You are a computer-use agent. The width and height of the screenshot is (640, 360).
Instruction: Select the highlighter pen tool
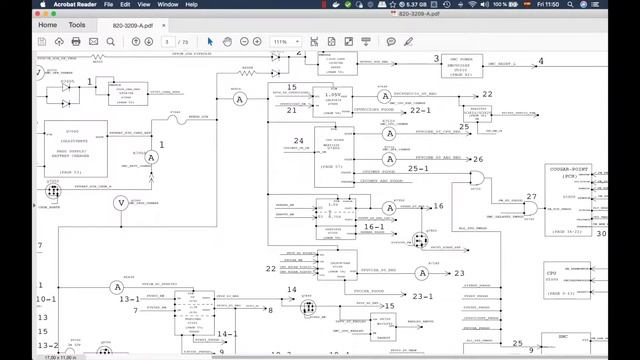[x=408, y=42]
